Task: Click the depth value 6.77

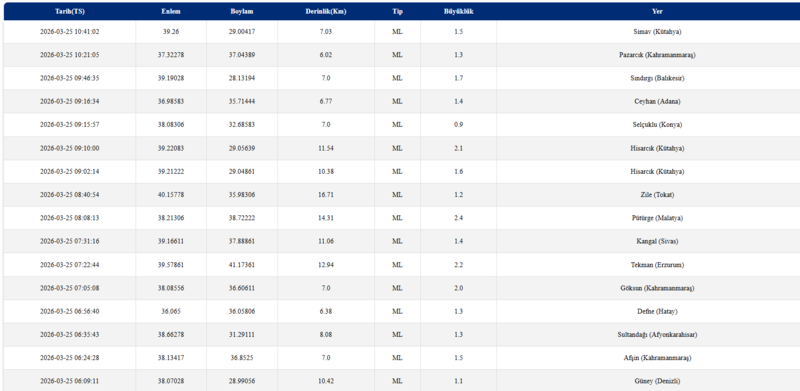Action: pyautogui.click(x=326, y=102)
